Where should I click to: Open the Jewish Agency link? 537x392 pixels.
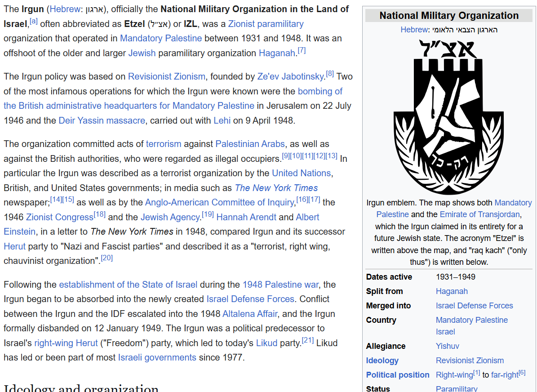click(170, 217)
